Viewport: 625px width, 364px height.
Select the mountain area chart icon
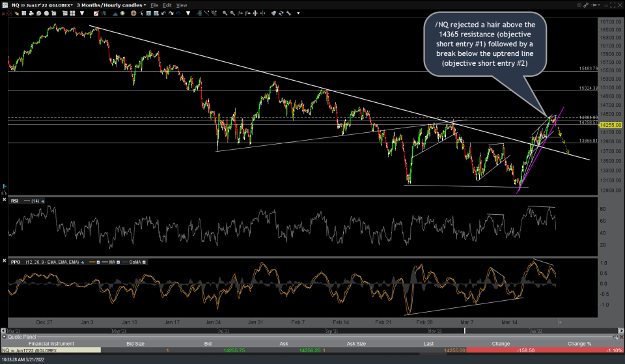point(115,14)
